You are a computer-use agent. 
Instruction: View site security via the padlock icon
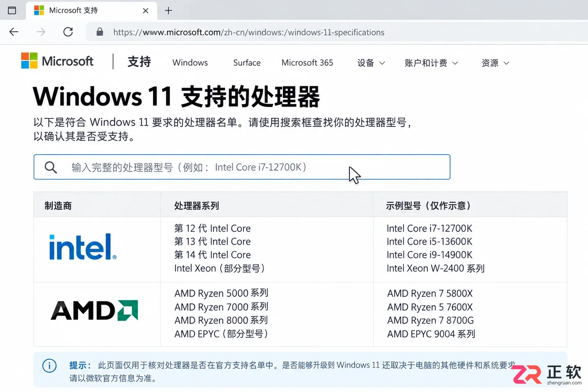point(100,32)
